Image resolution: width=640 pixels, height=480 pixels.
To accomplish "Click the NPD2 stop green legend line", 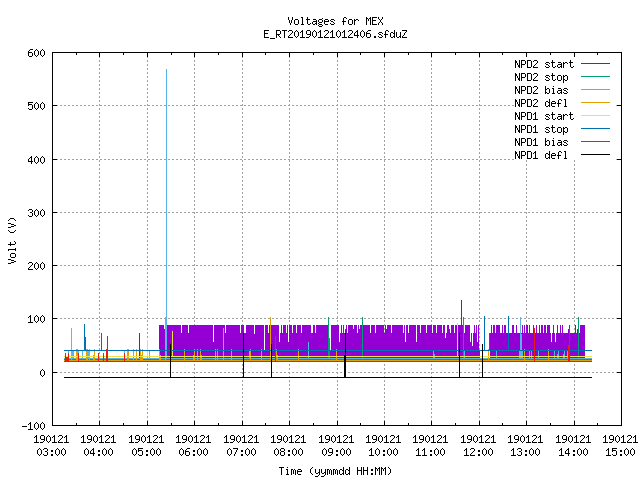I will tap(595, 77).
